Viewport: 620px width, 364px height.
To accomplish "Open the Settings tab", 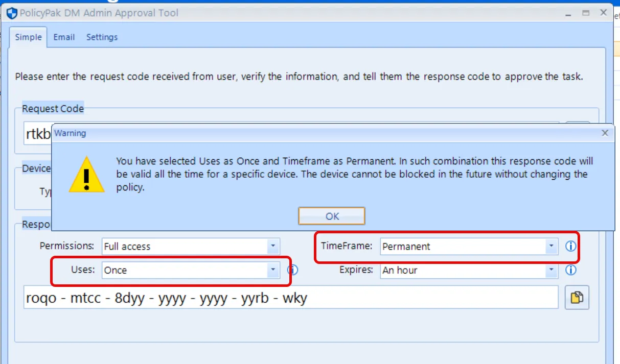I will (102, 37).
